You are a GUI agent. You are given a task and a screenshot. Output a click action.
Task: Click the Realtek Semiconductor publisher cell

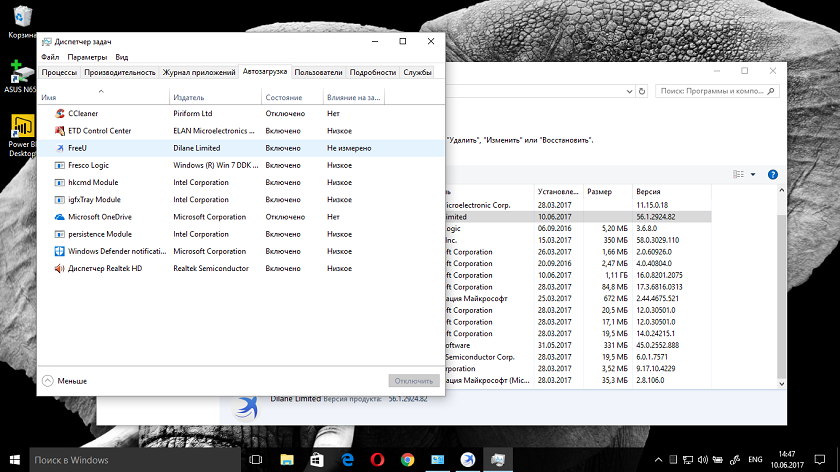(x=211, y=268)
